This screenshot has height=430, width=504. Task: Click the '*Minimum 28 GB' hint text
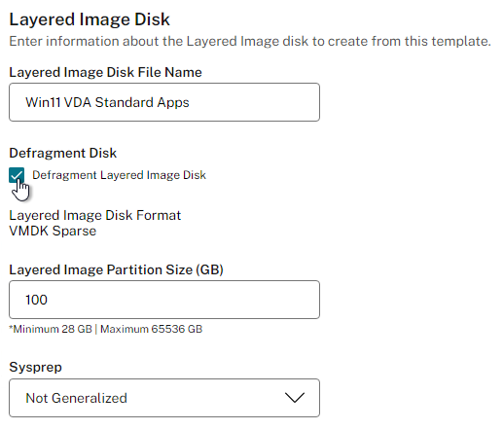(51, 329)
